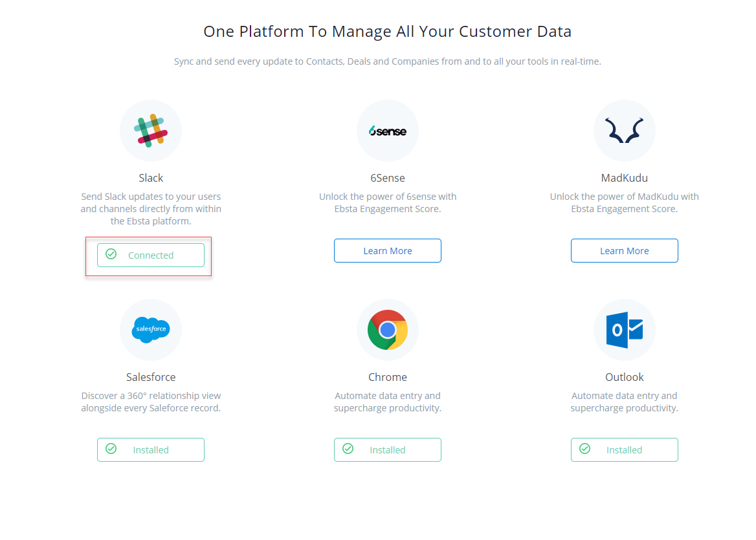Click the Salesforce cloud logo
756x540 pixels.
(x=151, y=330)
